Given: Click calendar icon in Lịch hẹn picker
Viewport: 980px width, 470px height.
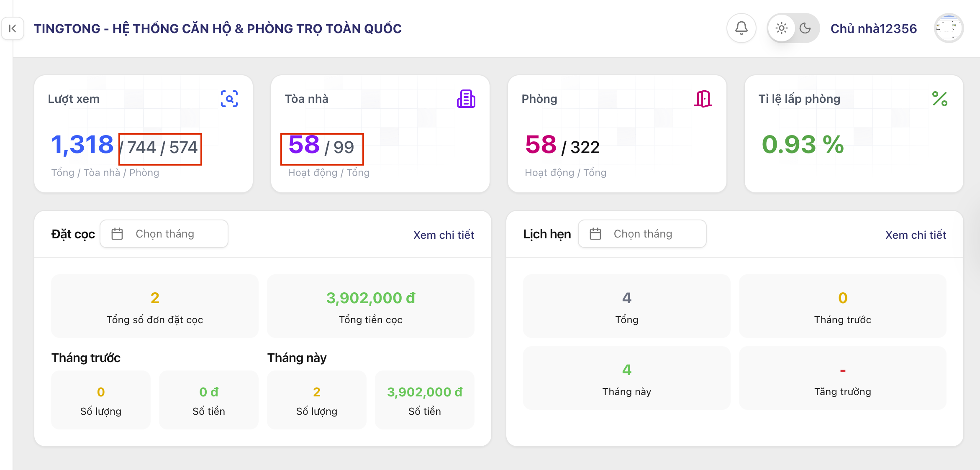Looking at the screenshot, I should click(x=595, y=234).
